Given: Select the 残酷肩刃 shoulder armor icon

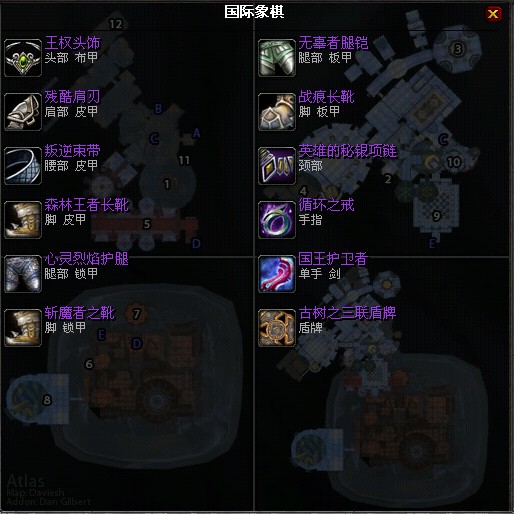Looking at the screenshot, I should pyautogui.click(x=23, y=112).
